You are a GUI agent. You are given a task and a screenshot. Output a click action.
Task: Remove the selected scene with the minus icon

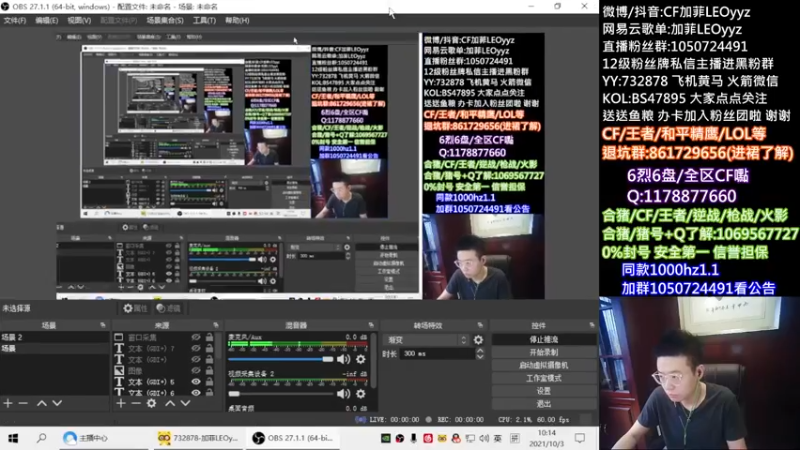[x=23, y=403]
